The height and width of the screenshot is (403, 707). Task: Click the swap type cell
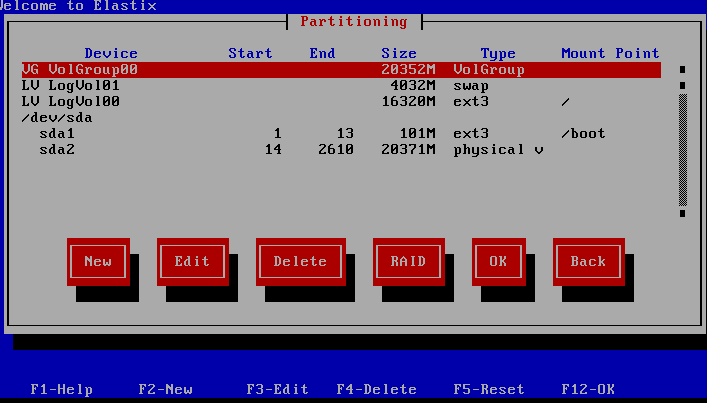(471, 86)
